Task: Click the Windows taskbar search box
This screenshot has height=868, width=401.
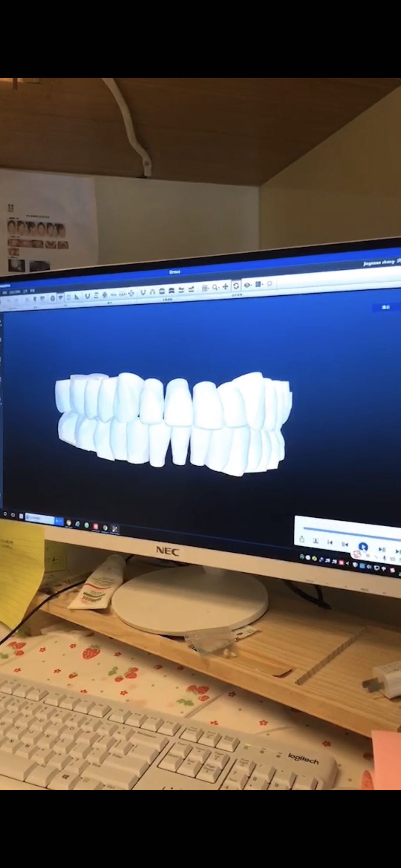Action: 40,518
